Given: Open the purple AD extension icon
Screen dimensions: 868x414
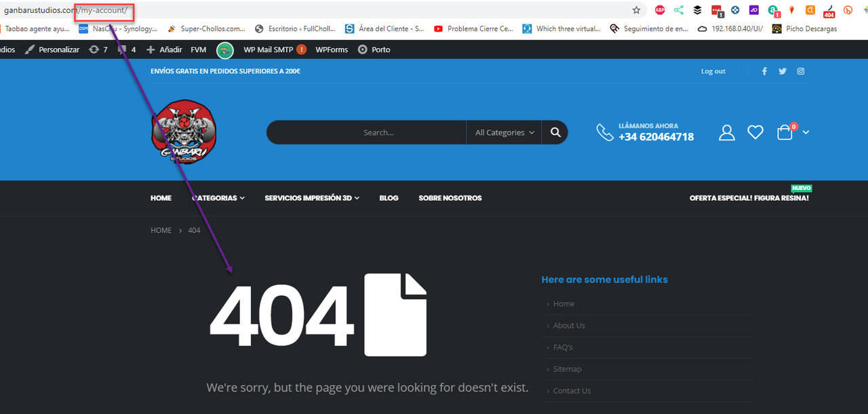Looking at the screenshot, I should (x=753, y=10).
